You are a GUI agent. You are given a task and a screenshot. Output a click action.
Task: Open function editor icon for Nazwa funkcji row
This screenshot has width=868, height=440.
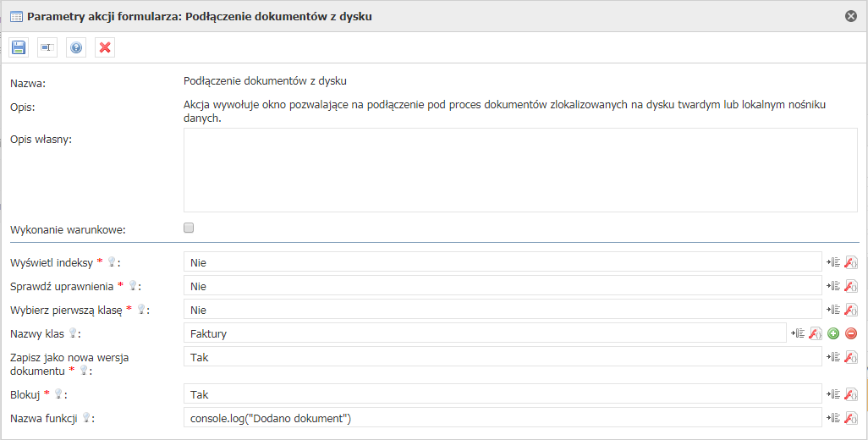pos(851,418)
